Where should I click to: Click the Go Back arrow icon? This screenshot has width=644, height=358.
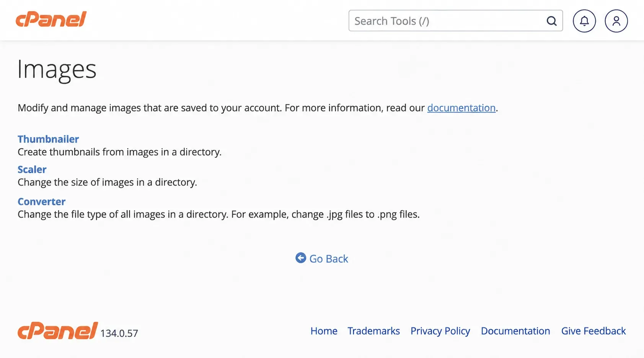click(301, 258)
